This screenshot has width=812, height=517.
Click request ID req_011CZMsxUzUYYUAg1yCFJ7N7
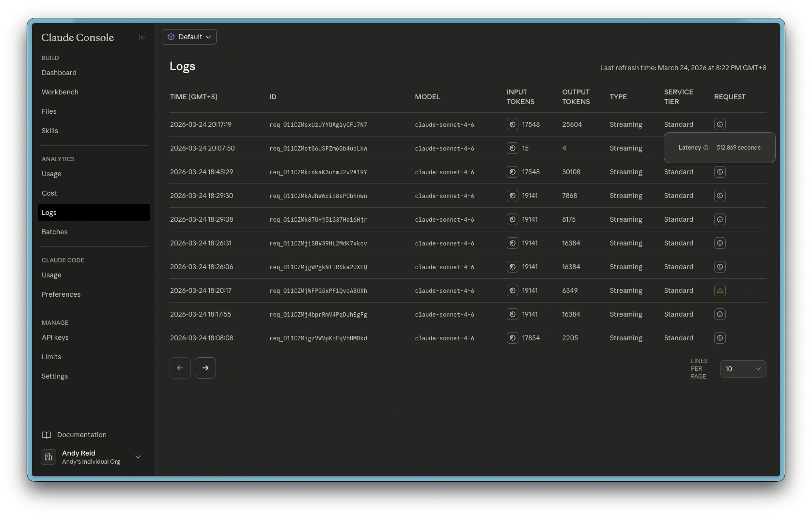pos(318,125)
